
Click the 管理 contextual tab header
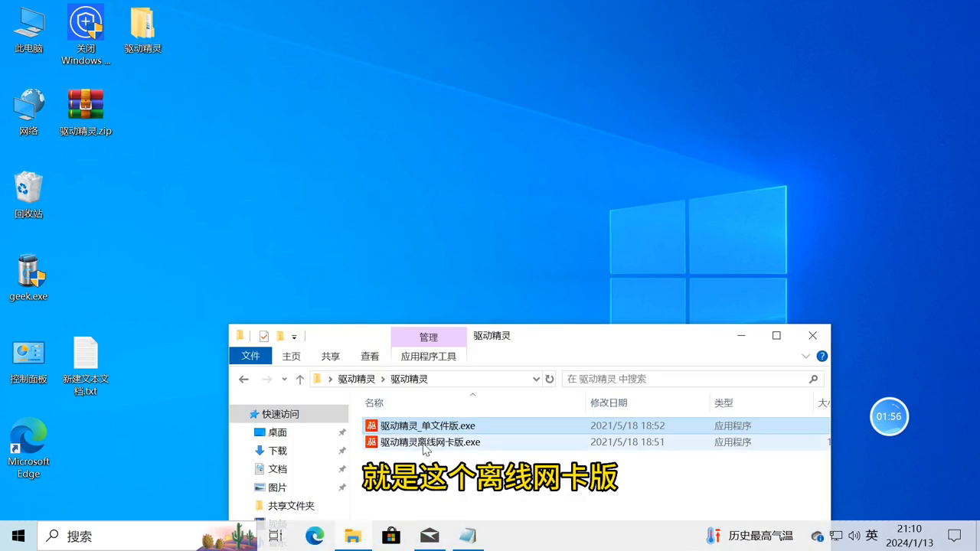pos(428,337)
